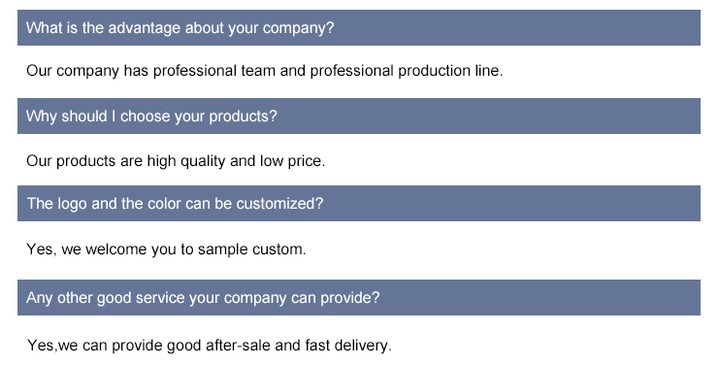Screen dimensions: 720x365
Task: Click the 'Yes, we welcome you to sample custom' text
Action: (x=166, y=249)
